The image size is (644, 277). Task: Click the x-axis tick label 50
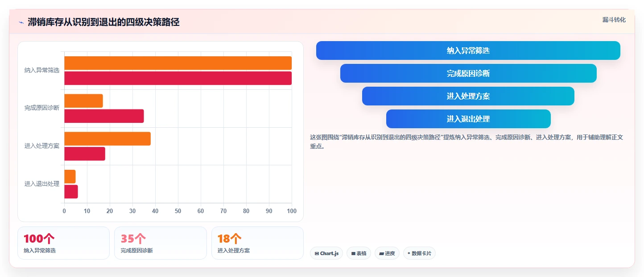(x=178, y=211)
